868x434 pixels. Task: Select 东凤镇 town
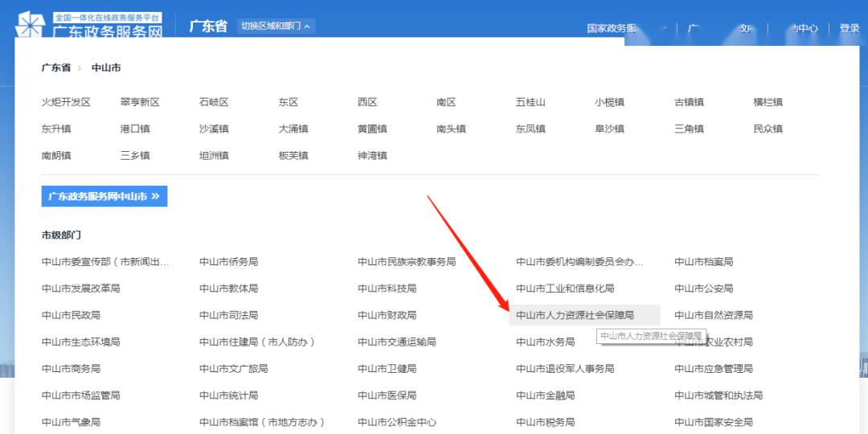pos(530,129)
